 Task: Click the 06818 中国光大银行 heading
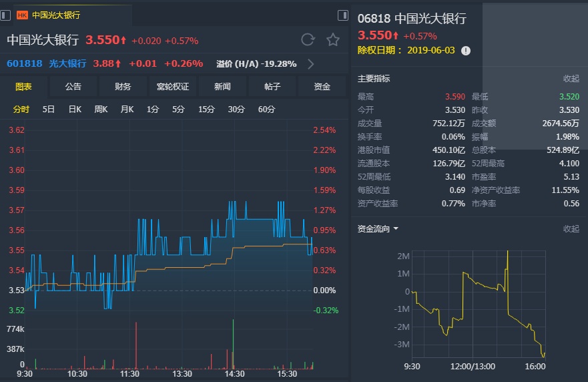(x=412, y=19)
